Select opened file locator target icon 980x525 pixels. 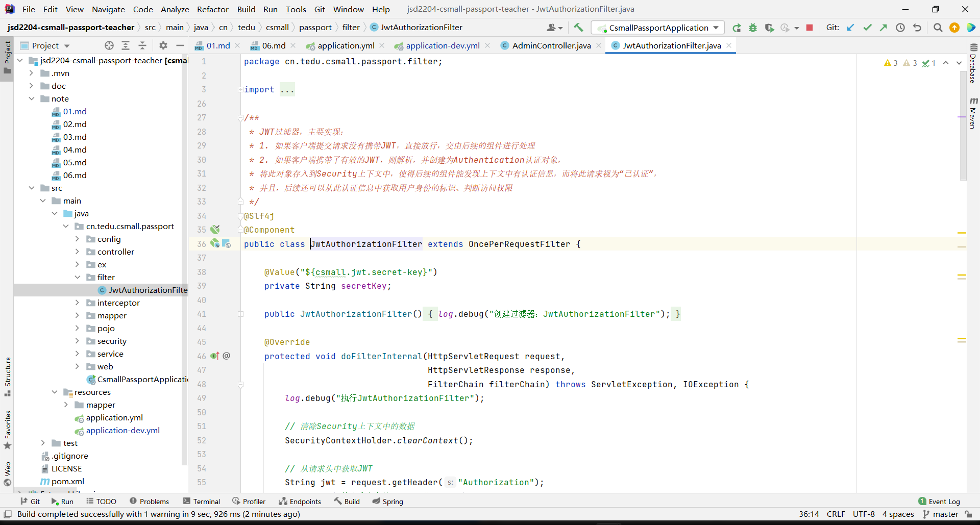click(109, 45)
